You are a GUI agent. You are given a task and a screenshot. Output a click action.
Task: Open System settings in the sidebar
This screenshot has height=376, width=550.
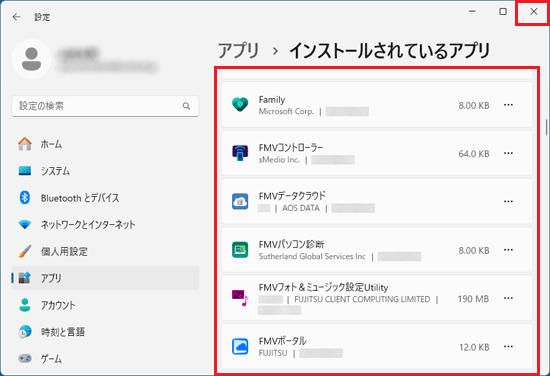pyautogui.click(x=105, y=171)
